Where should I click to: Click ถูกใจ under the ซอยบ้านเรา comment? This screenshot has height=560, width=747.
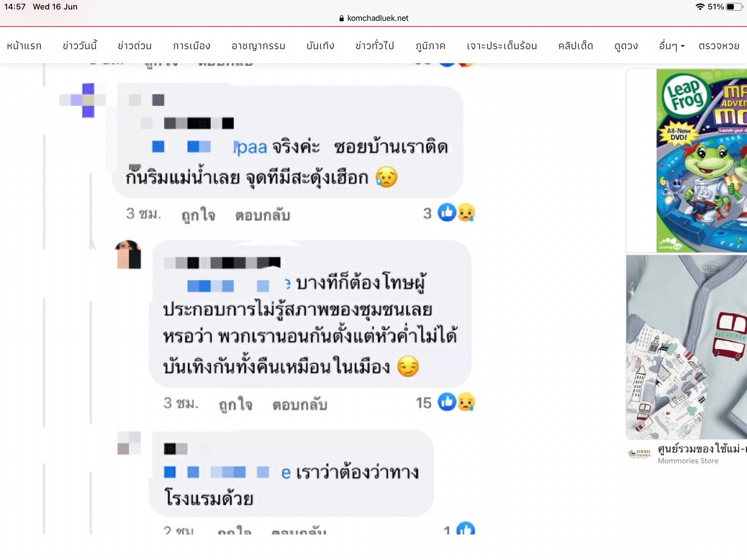[198, 215]
